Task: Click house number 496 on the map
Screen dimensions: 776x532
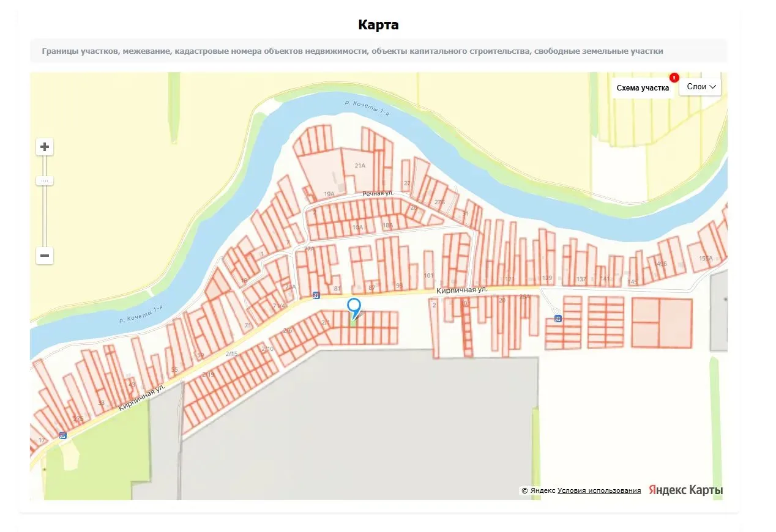Action: click(662, 264)
